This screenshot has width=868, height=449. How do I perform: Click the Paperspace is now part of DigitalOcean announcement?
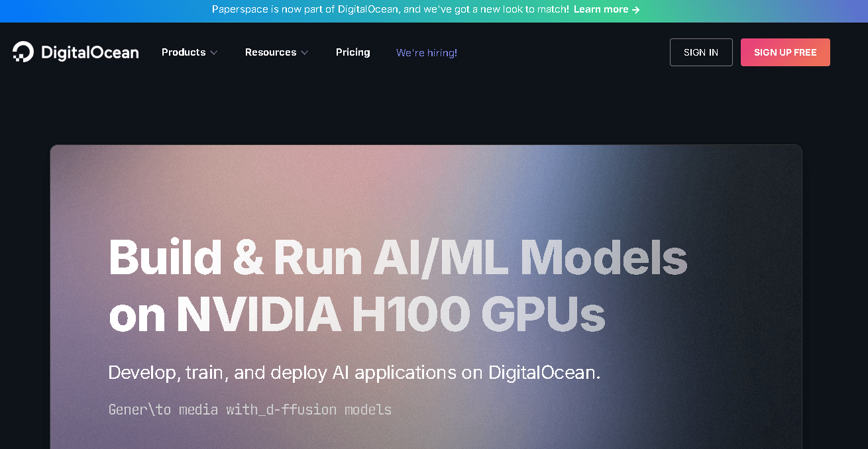390,9
